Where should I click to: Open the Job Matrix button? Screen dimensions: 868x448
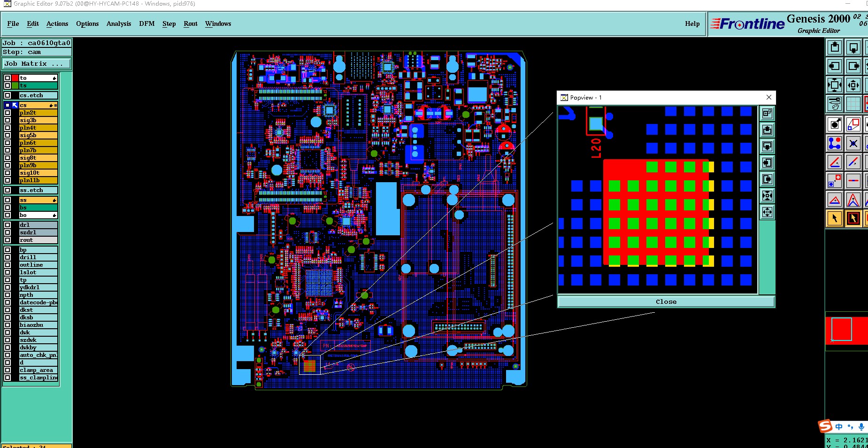coord(37,63)
